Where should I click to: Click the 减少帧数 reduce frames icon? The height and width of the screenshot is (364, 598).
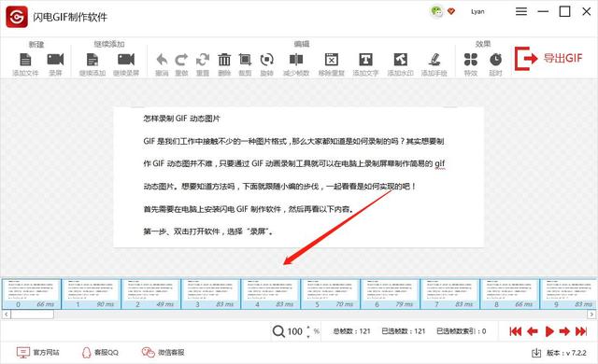point(296,60)
